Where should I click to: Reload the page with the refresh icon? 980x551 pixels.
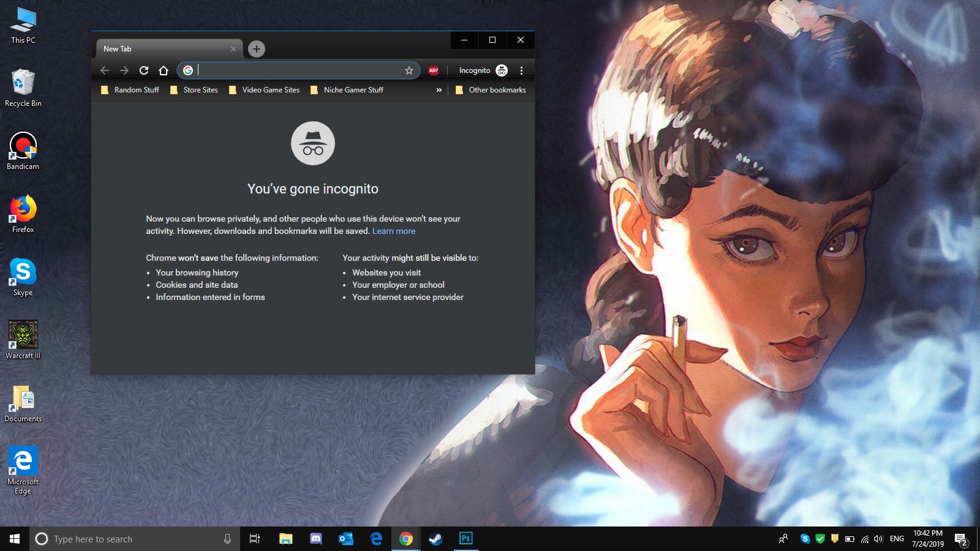coord(144,70)
